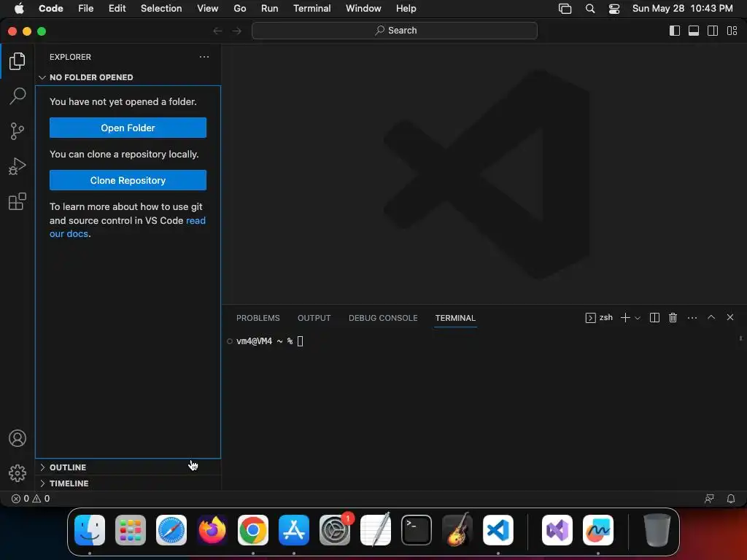Open the Edit menu

117,9
